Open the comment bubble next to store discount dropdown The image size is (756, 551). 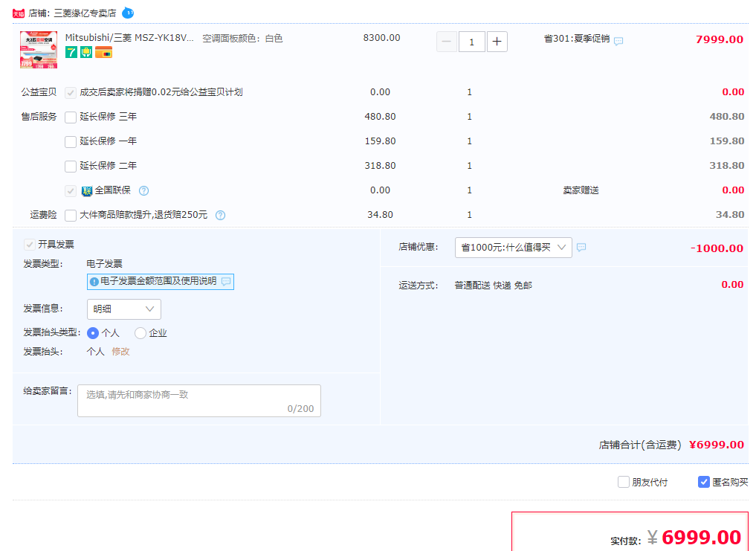(x=581, y=248)
